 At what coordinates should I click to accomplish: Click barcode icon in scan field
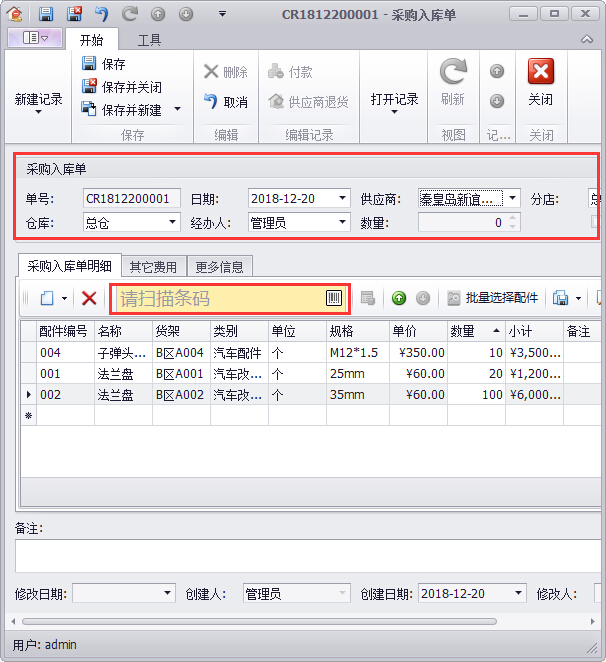(334, 298)
